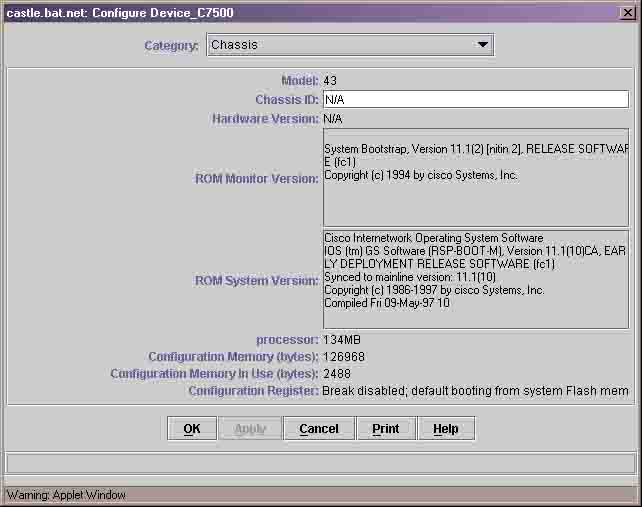Click the Configuration Memory In Use (bytes) label
Screen dimensions: 642x507
pyautogui.click(x=214, y=374)
